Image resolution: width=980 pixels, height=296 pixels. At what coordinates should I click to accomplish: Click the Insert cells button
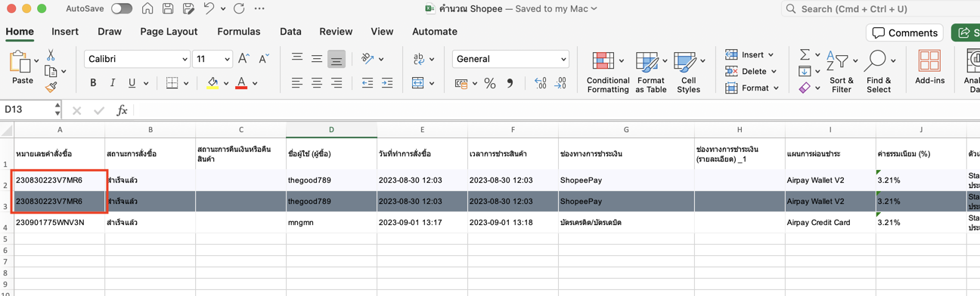point(749,55)
